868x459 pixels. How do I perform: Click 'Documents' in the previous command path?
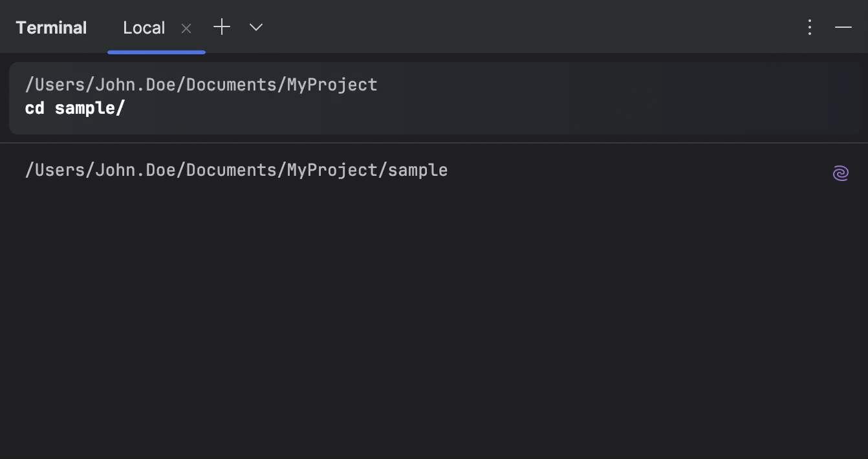click(232, 85)
